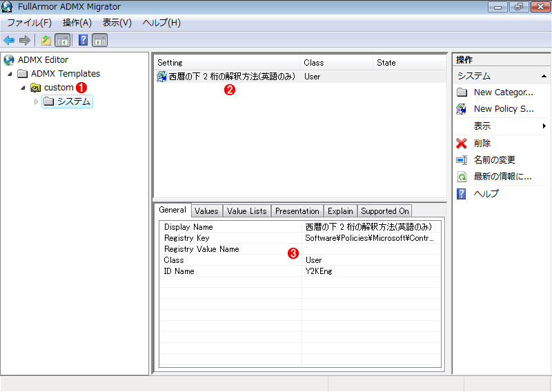
Task: Click the ADMX Editor globe icon
Action: (9, 60)
